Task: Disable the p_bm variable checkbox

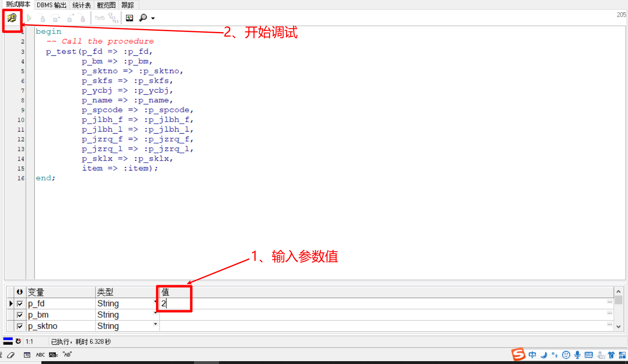Action: (x=20, y=314)
